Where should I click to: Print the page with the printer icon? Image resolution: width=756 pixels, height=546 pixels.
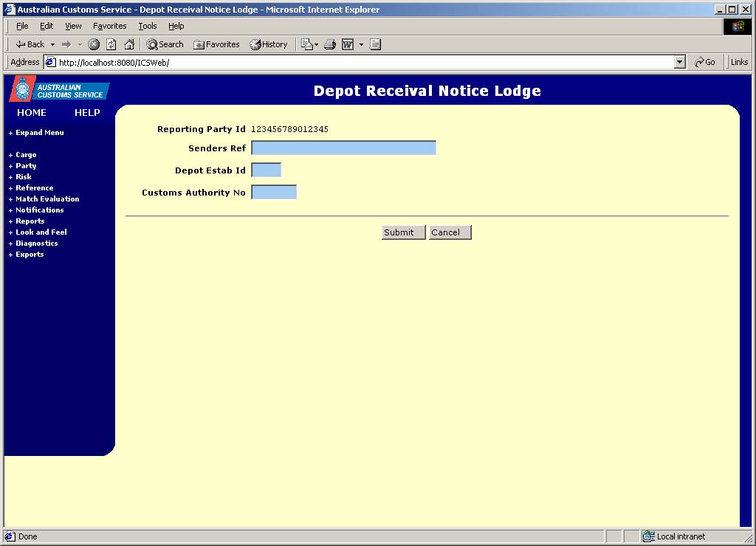330,44
